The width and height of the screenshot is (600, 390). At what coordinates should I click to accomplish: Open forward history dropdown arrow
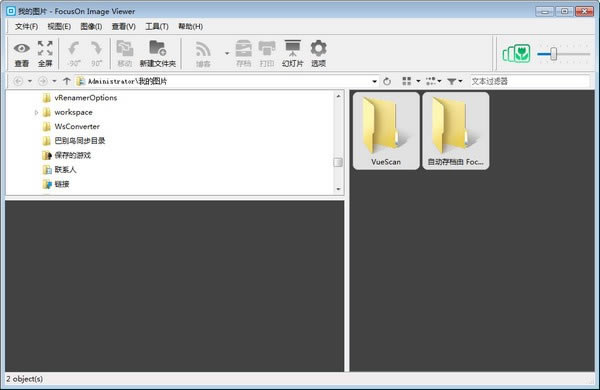pyautogui.click(x=54, y=81)
